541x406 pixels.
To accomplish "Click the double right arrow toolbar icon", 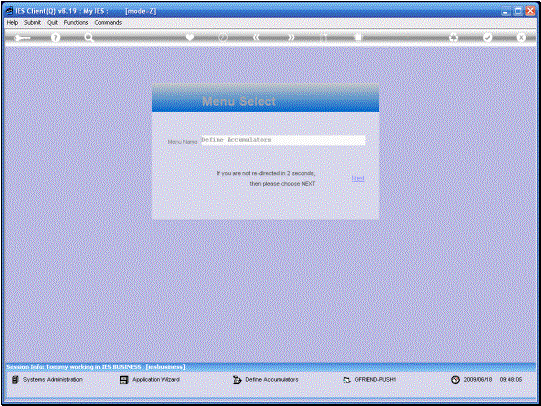I will coord(291,37).
